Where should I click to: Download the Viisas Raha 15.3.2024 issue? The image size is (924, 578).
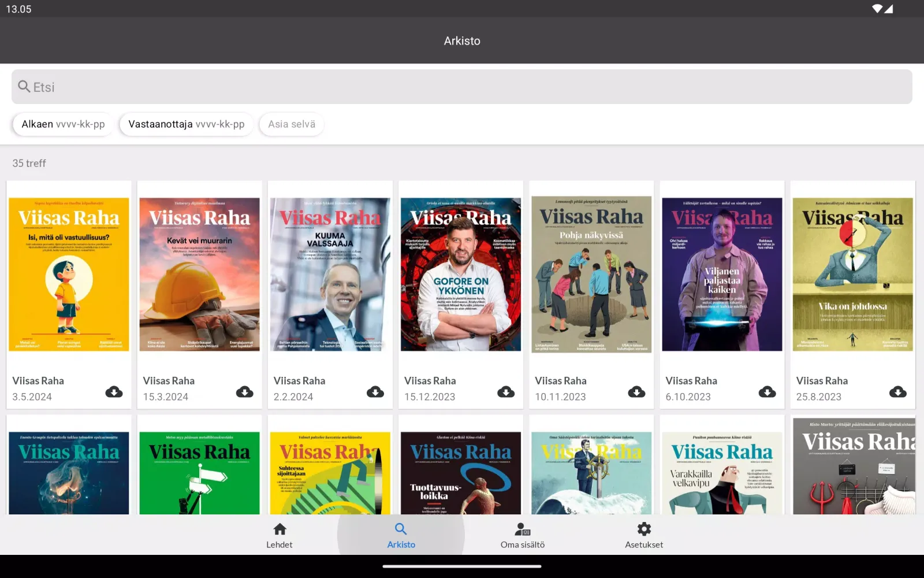click(245, 392)
